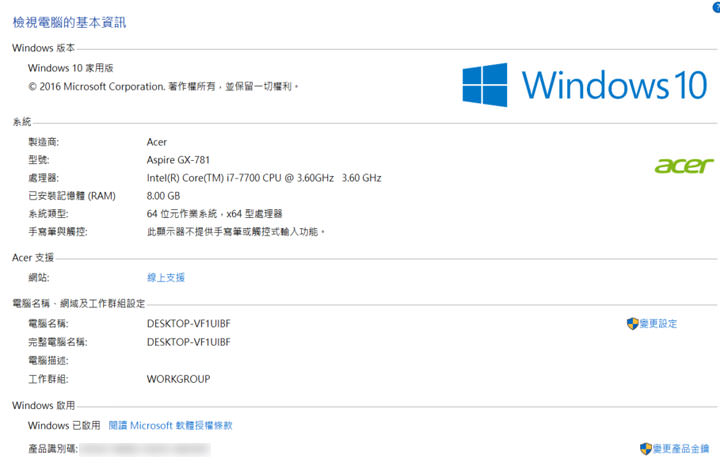Screen dimensions: 720x470
Task: Click the green acer logo
Action: click(x=684, y=165)
